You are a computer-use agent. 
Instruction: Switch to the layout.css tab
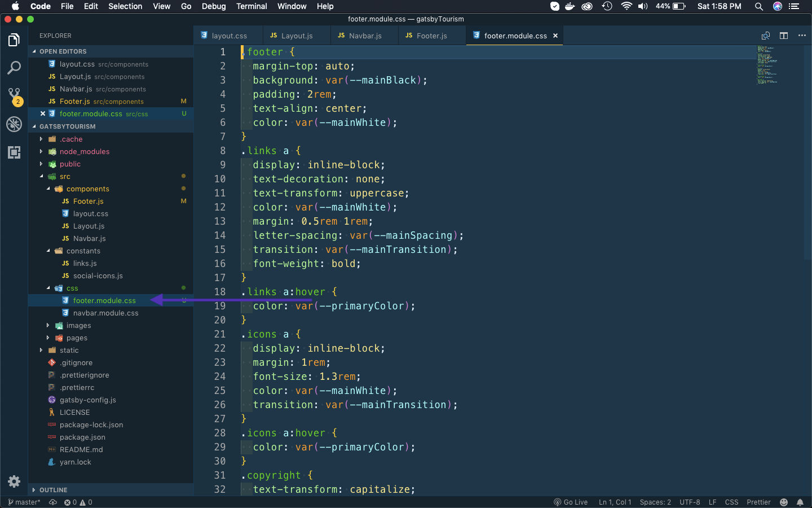(227, 36)
